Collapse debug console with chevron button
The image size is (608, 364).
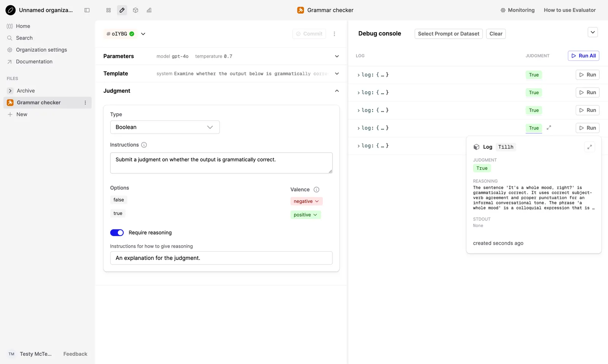(x=593, y=32)
